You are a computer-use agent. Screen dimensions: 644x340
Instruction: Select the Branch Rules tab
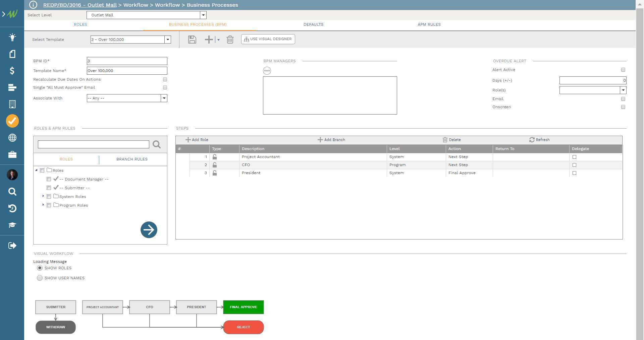pos(132,159)
